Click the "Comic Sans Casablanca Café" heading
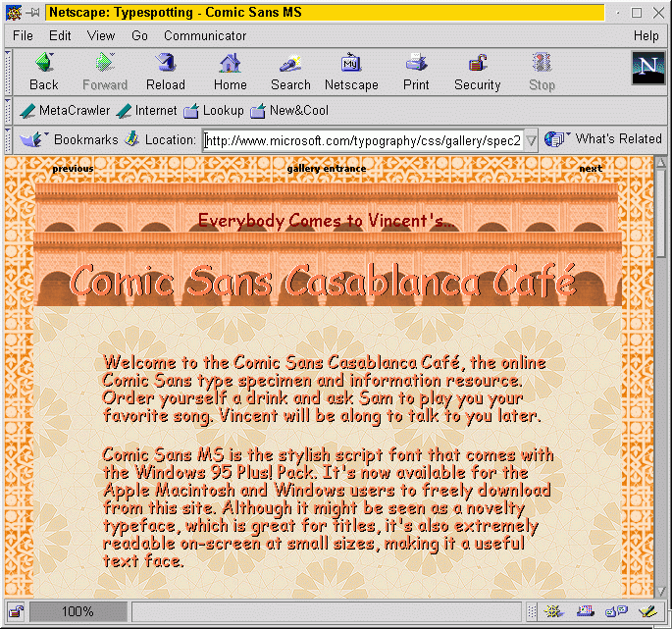 (323, 281)
